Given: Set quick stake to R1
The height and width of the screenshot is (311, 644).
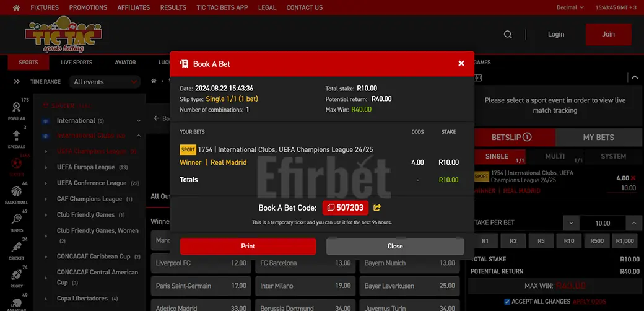Looking at the screenshot, I should coord(485,241).
